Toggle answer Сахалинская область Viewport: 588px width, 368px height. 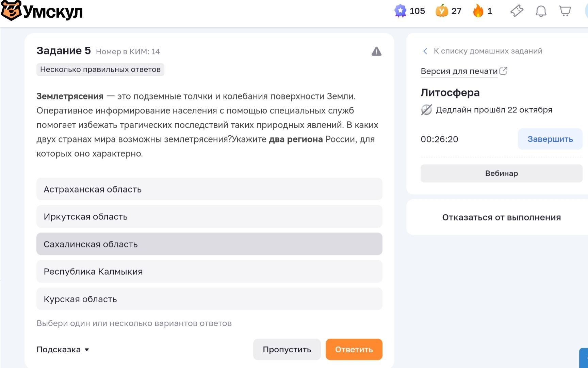209,244
